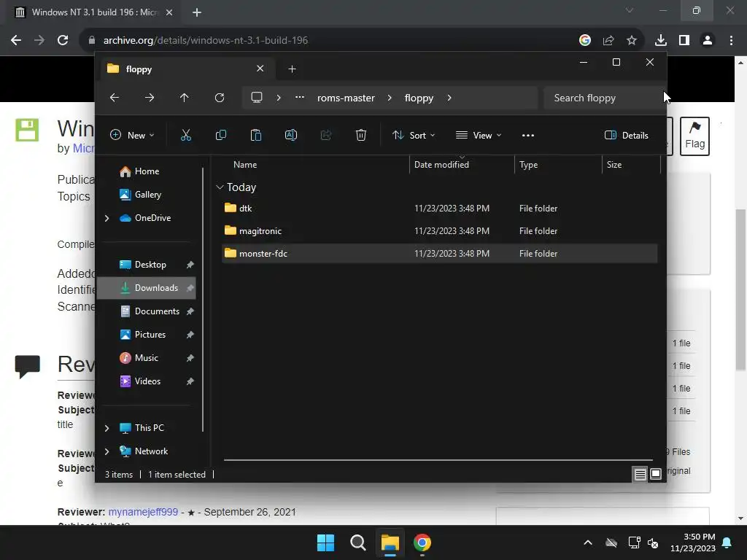Screen dimensions: 747x560
Task: Open Windows Start menu on taskbar
Action: pyautogui.click(x=326, y=542)
